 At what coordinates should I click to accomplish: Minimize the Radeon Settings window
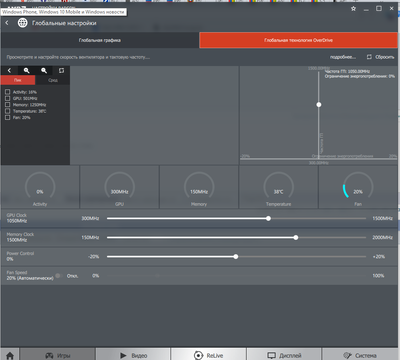pos(366,9)
